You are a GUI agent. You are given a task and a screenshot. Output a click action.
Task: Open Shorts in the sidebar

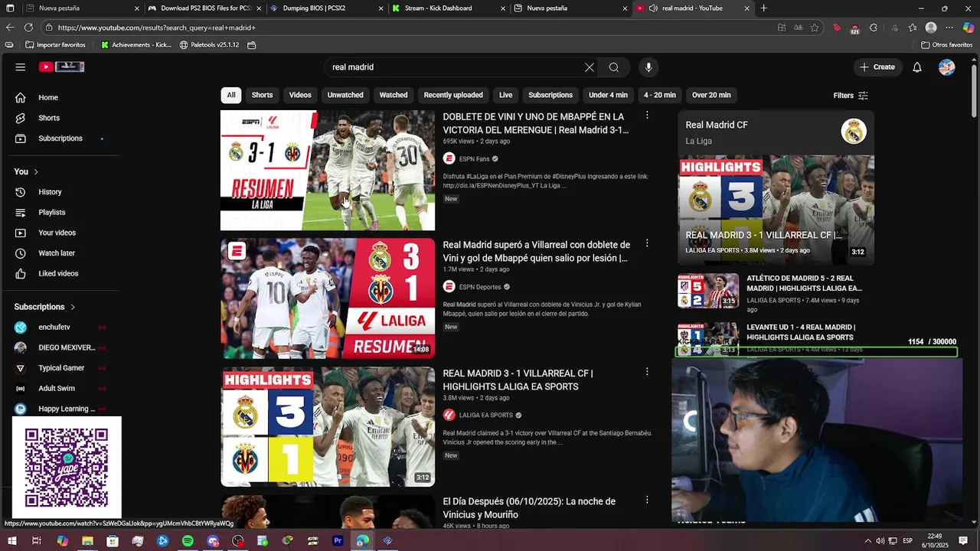[x=51, y=118]
